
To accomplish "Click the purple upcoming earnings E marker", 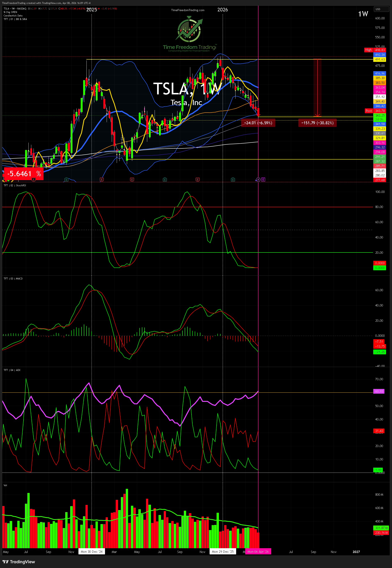I will click(263, 180).
